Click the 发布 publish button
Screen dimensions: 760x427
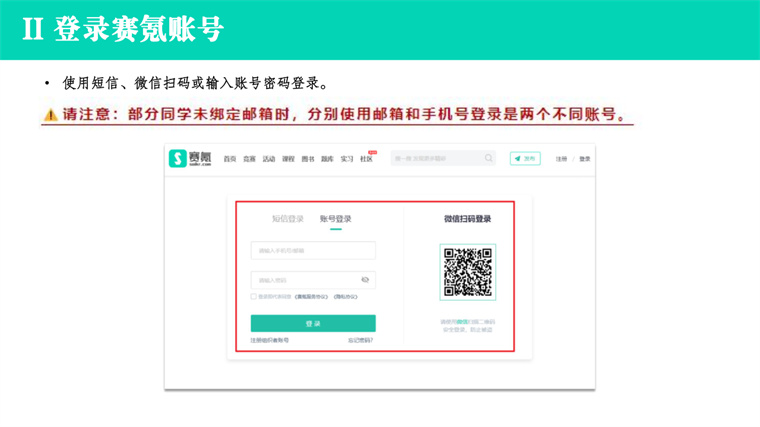[x=525, y=158]
